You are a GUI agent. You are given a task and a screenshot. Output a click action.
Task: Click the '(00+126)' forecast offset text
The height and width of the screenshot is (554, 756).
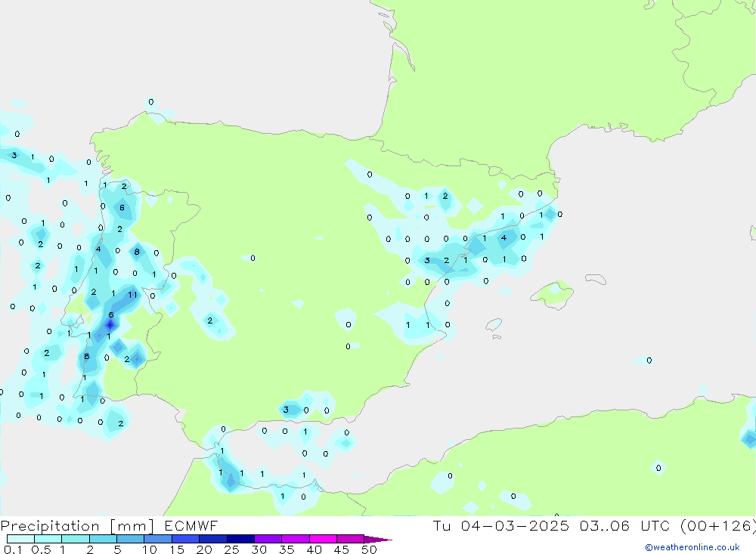[717, 526]
